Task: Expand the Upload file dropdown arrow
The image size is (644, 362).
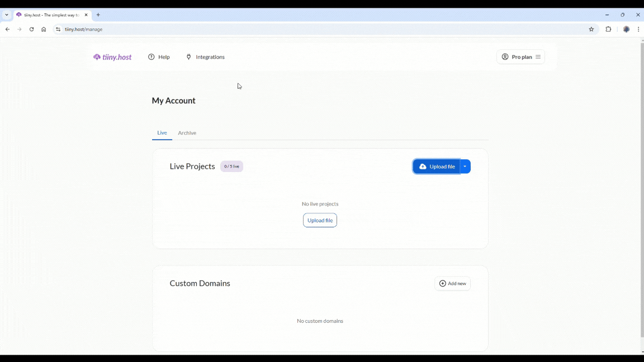Action: pyautogui.click(x=465, y=166)
